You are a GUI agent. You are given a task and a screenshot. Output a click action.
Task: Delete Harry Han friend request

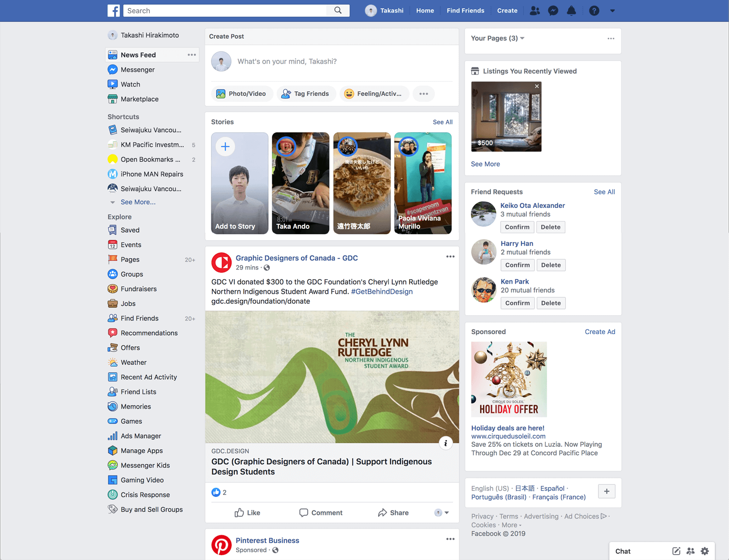551,265
